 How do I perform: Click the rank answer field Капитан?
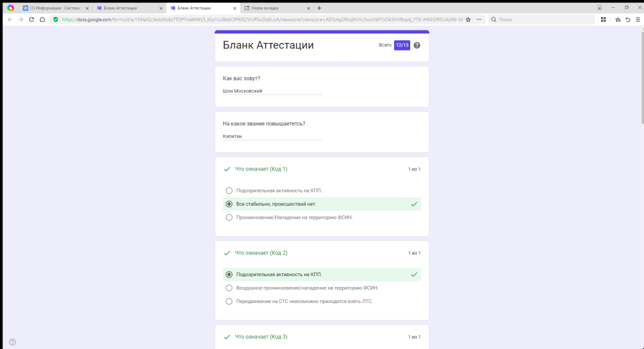click(x=272, y=137)
